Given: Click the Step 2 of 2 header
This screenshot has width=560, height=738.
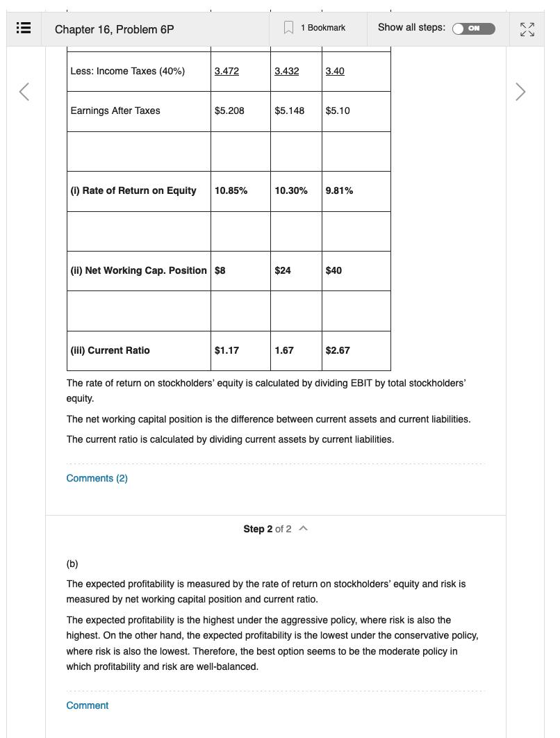Looking at the screenshot, I should pyautogui.click(x=266, y=528).
